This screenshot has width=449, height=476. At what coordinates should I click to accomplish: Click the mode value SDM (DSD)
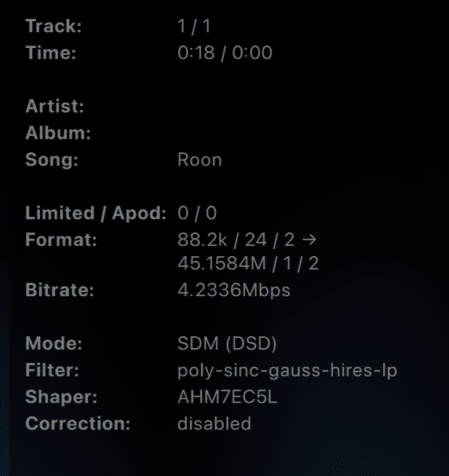[227, 343]
